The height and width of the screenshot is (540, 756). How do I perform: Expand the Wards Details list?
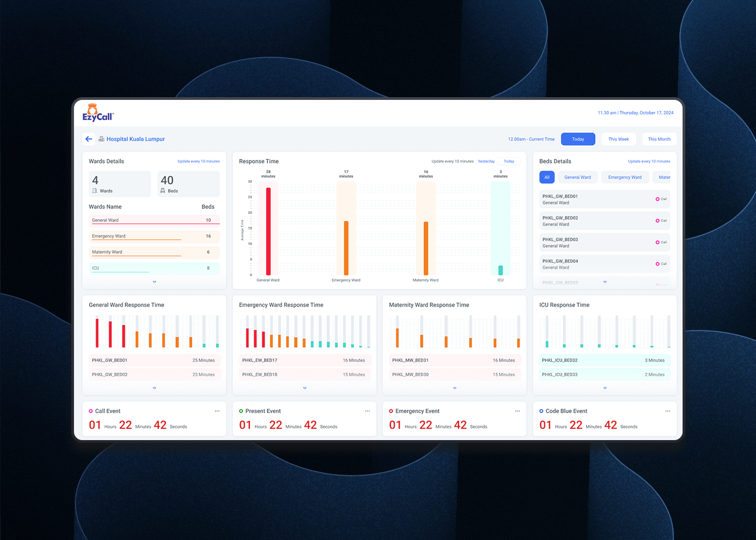click(154, 282)
